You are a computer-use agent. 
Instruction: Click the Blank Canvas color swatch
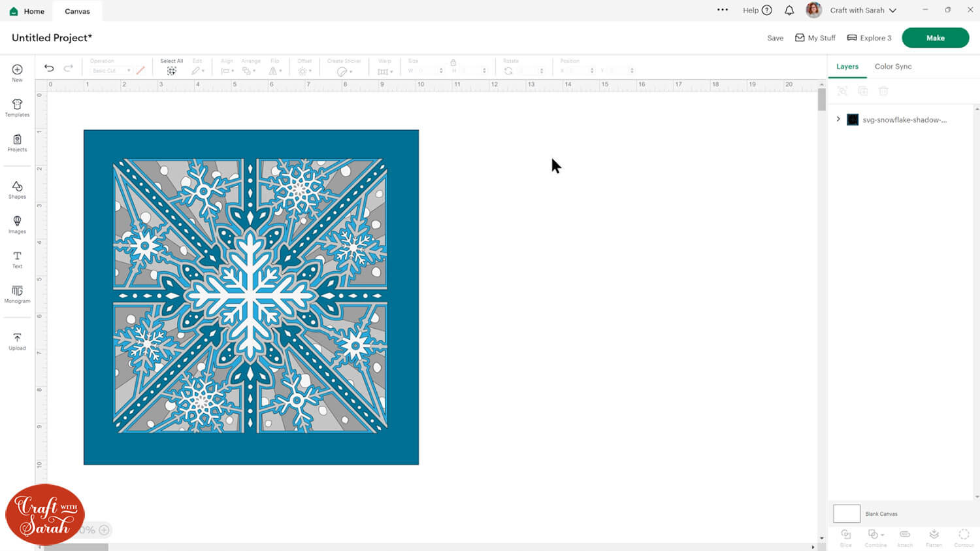tap(847, 514)
